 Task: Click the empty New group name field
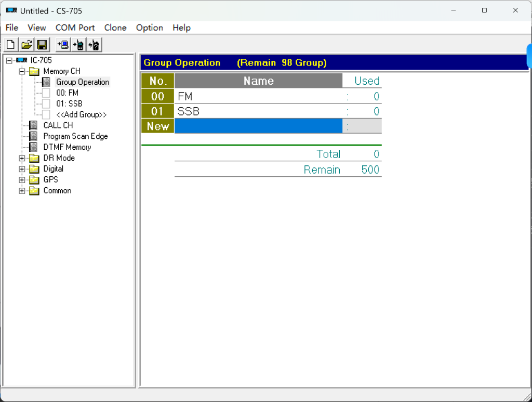click(x=258, y=126)
